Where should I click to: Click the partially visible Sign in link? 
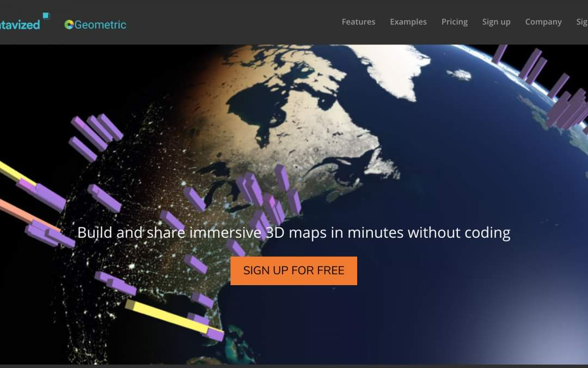(x=582, y=22)
